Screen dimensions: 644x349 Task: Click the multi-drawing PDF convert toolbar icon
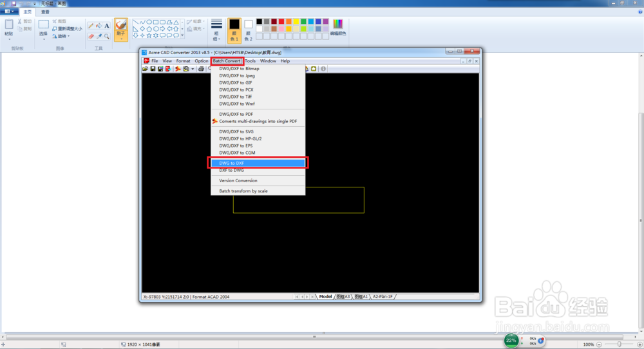[x=178, y=69]
